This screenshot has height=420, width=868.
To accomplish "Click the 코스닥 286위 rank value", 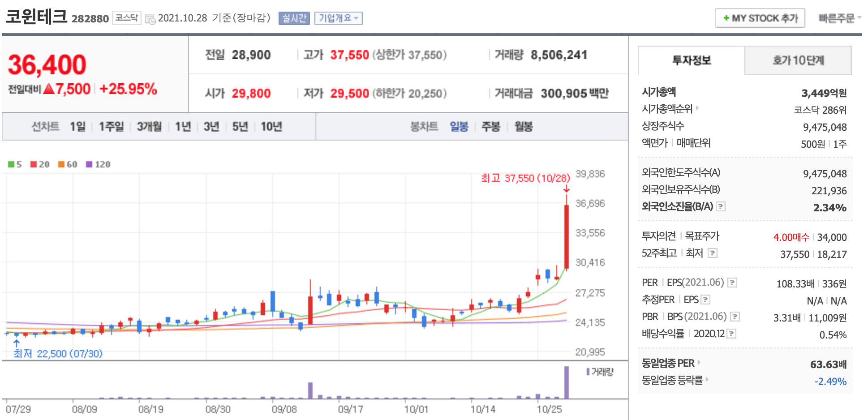I will coord(821,110).
